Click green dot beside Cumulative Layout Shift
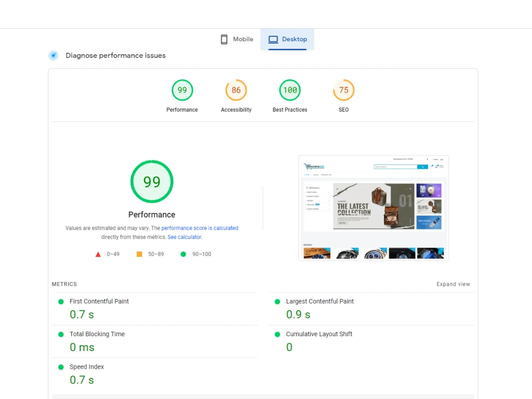This screenshot has width=532, height=399. [278, 334]
